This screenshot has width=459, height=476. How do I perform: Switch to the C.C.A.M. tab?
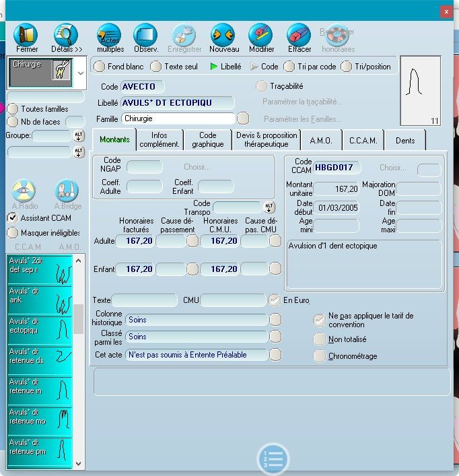(363, 141)
